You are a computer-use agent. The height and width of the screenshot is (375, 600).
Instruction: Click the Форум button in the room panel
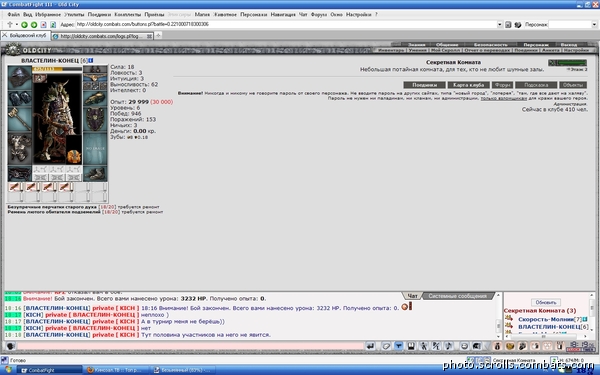pyautogui.click(x=502, y=85)
